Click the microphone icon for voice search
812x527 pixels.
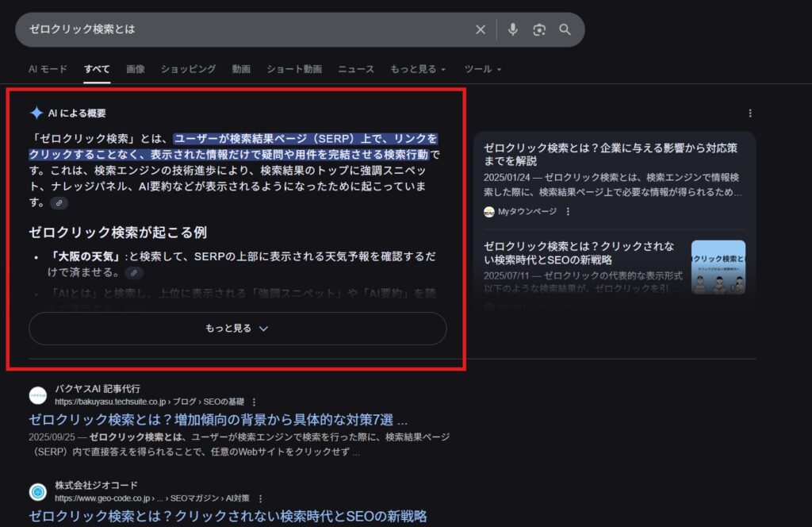(512, 29)
